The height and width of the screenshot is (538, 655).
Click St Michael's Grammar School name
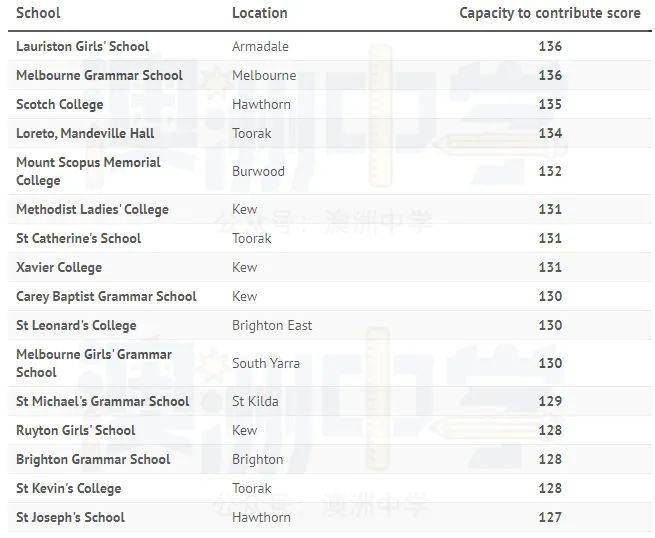click(x=102, y=401)
